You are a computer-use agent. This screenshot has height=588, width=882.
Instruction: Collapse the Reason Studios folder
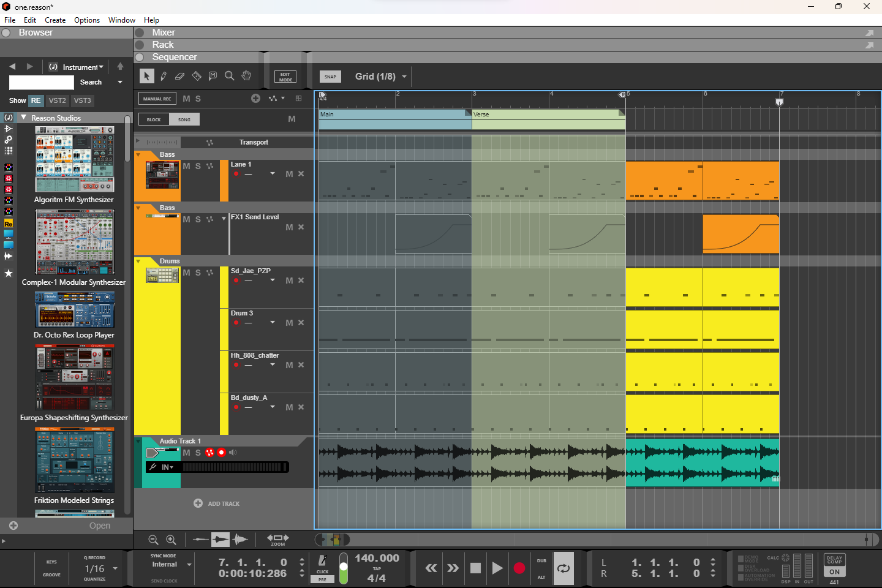click(x=24, y=118)
